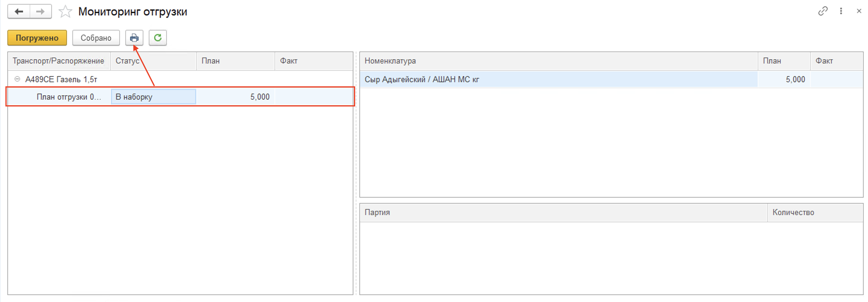Open the three-dot more options menu
This screenshot has width=868, height=302.
tap(841, 11)
